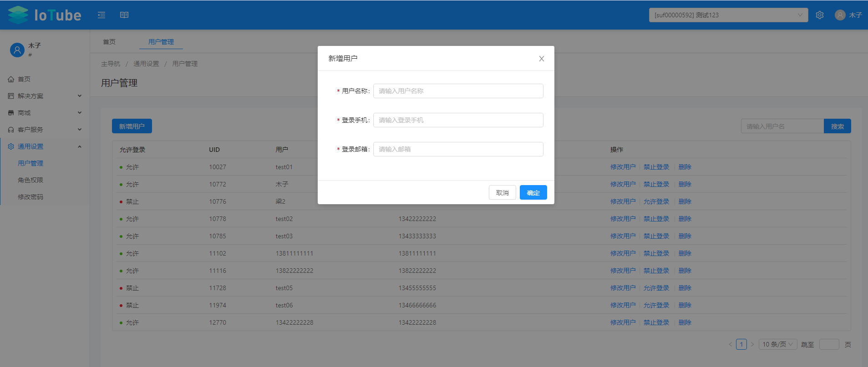
Task: Click 修改用户 for user test02
Action: [x=623, y=219]
